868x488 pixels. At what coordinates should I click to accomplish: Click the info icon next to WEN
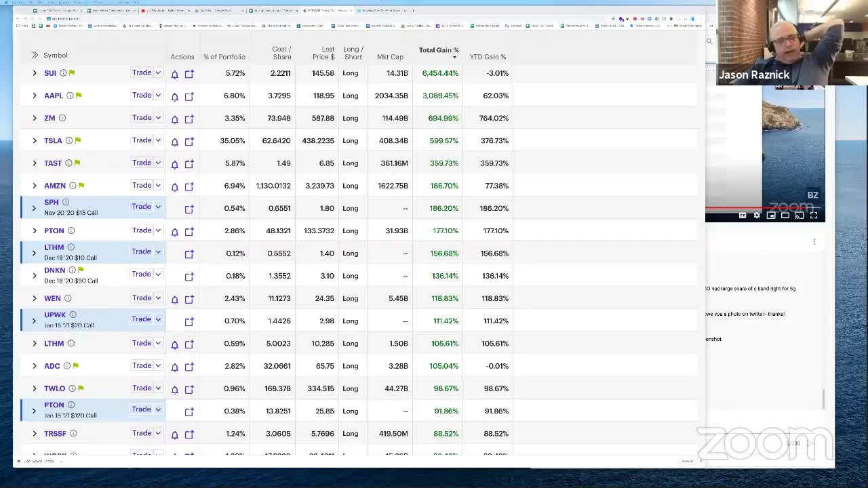click(68, 298)
